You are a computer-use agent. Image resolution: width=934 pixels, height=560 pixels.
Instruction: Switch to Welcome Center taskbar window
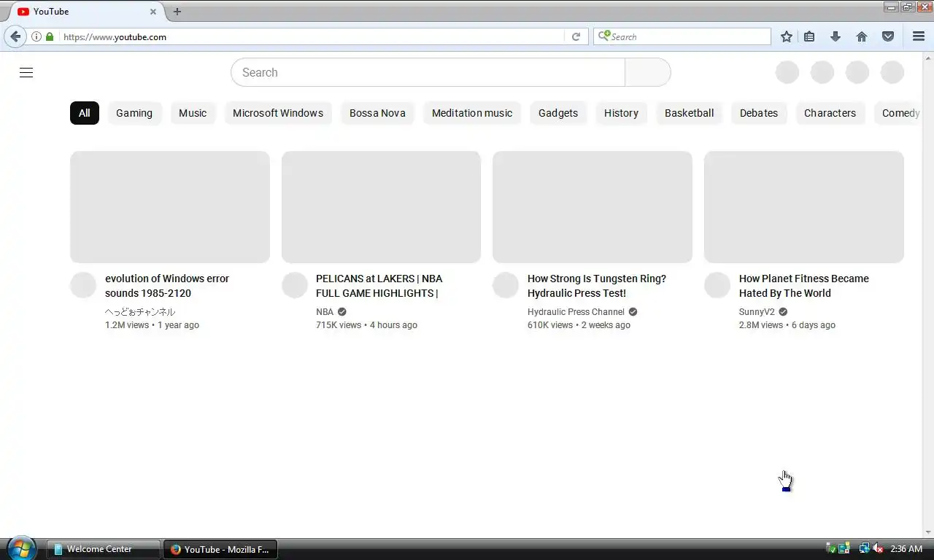104,549
